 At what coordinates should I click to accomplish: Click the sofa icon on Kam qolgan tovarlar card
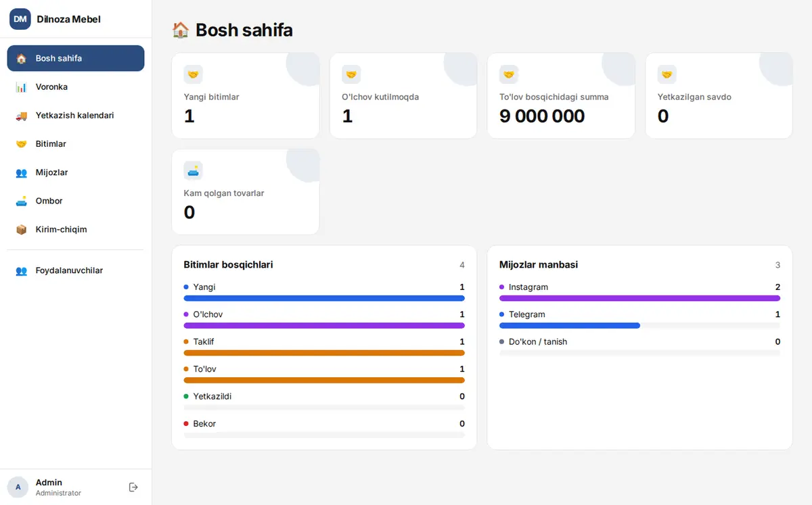click(193, 170)
